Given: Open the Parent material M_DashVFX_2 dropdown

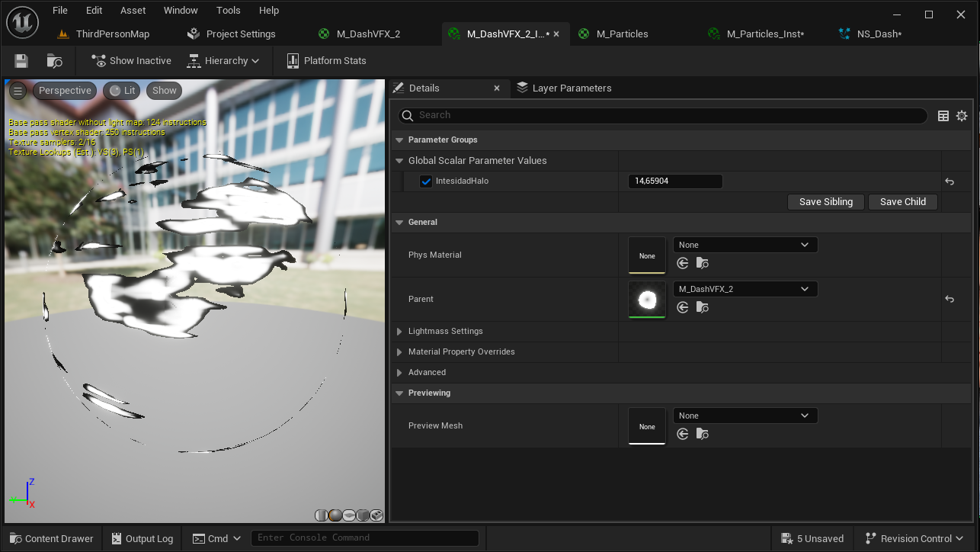Looking at the screenshot, I should point(745,289).
